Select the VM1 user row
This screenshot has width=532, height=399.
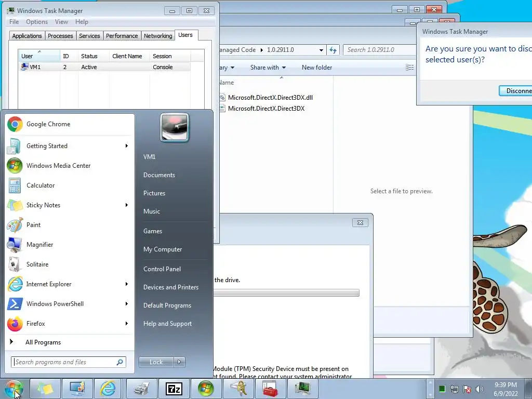pyautogui.click(x=104, y=67)
